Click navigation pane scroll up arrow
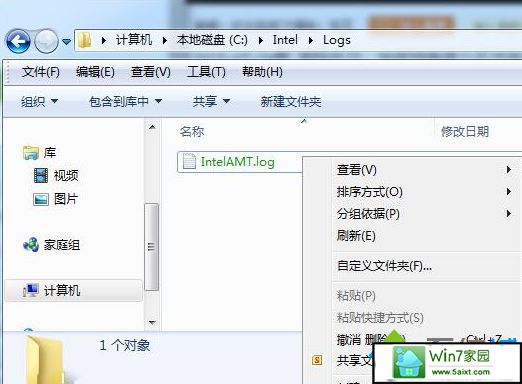Image resolution: width=522 pixels, height=384 pixels. [152, 127]
